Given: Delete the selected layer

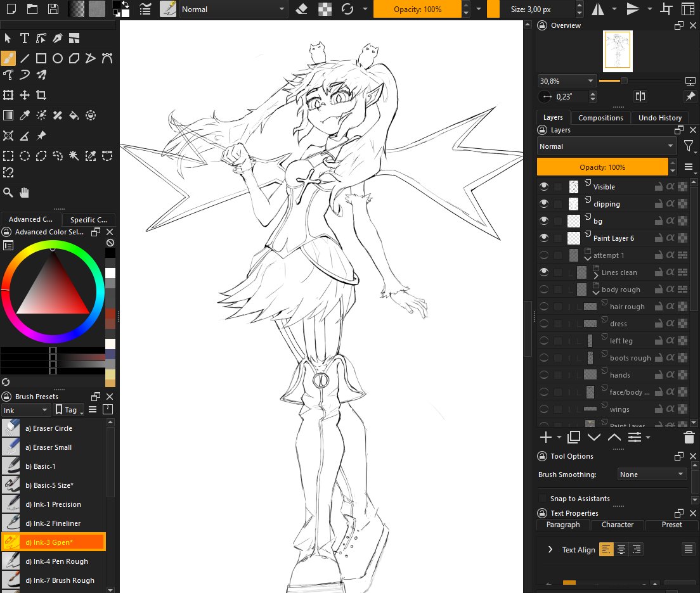Looking at the screenshot, I should pos(689,437).
